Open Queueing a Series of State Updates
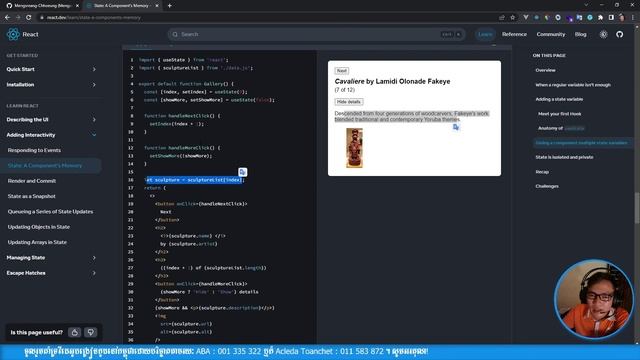 [50, 211]
